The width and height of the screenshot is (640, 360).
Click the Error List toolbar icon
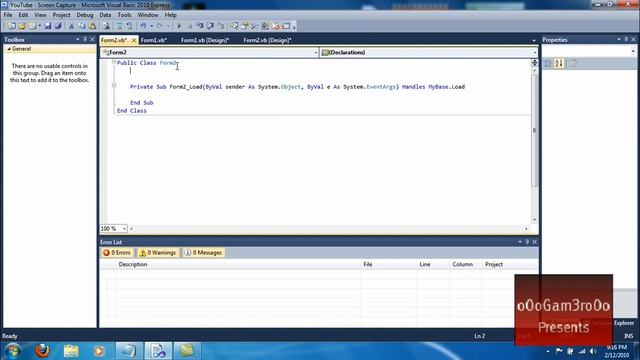click(x=276, y=26)
